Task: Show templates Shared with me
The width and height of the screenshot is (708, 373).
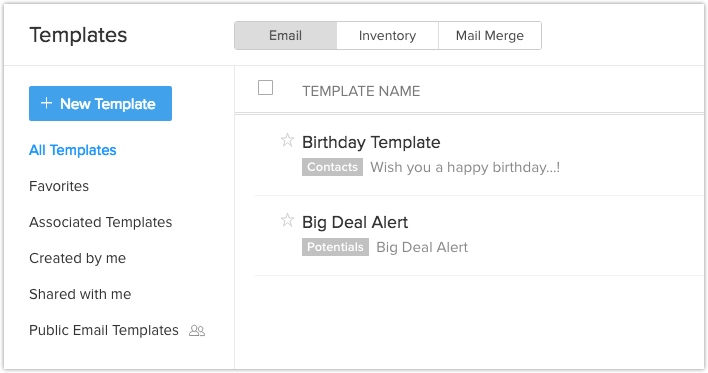Action: click(x=80, y=294)
